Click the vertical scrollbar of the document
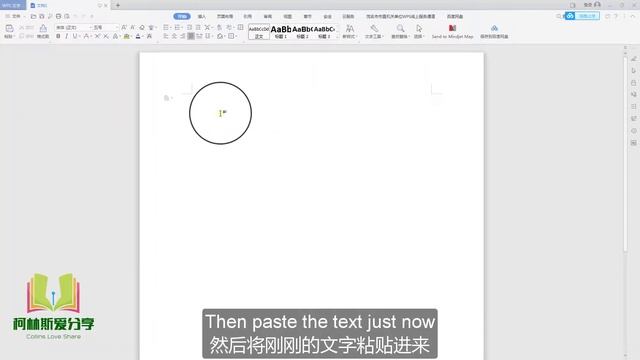Screen dimensions: 640x360 click(625, 155)
